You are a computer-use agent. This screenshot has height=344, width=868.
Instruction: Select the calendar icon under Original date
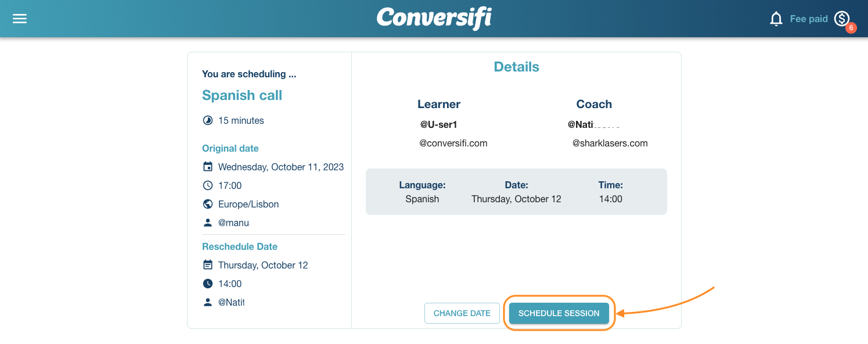click(208, 167)
